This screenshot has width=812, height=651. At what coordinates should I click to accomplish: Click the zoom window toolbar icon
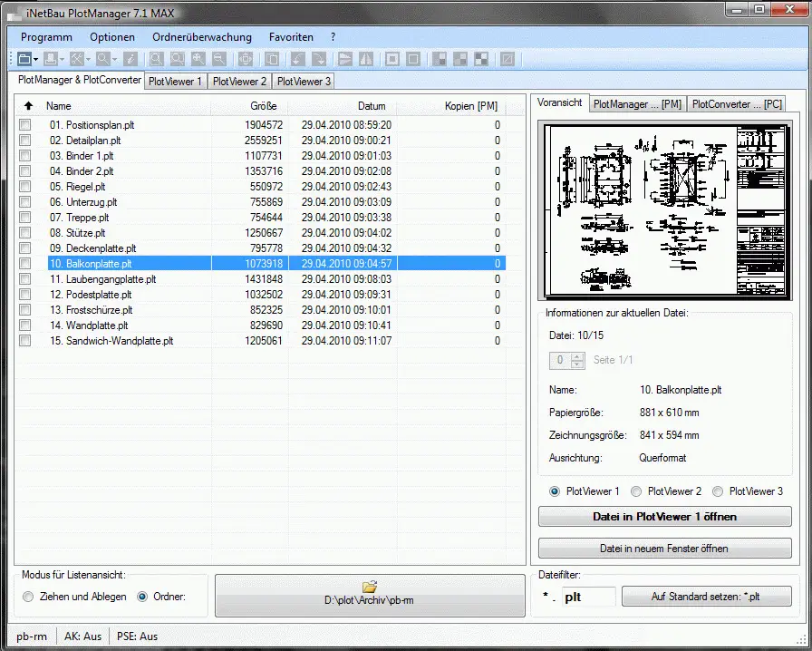[156, 59]
